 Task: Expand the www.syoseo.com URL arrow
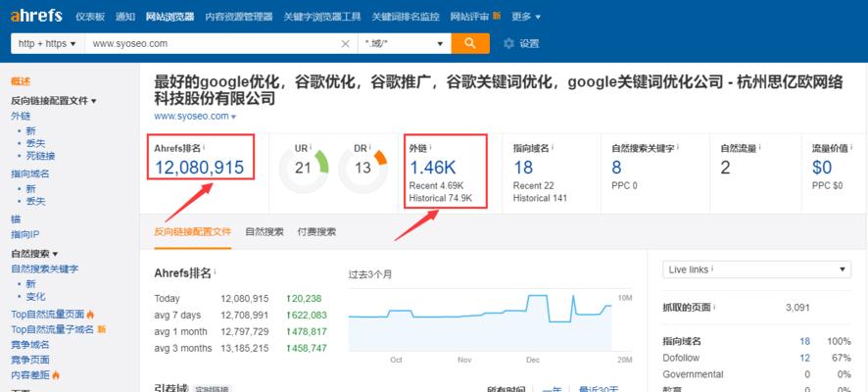[x=233, y=117]
